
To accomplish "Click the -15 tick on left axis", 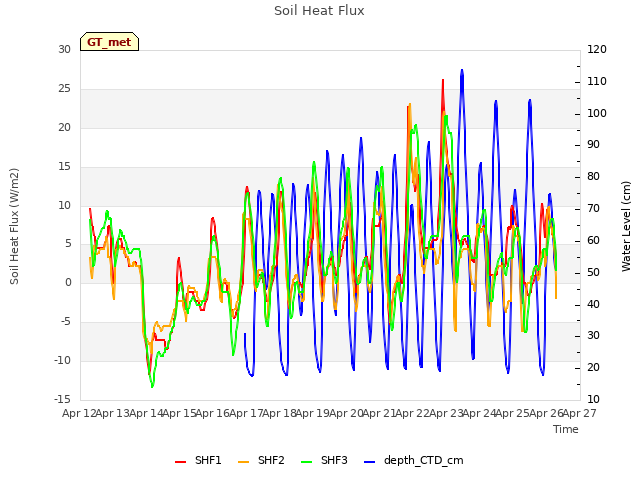I will (x=62, y=399).
